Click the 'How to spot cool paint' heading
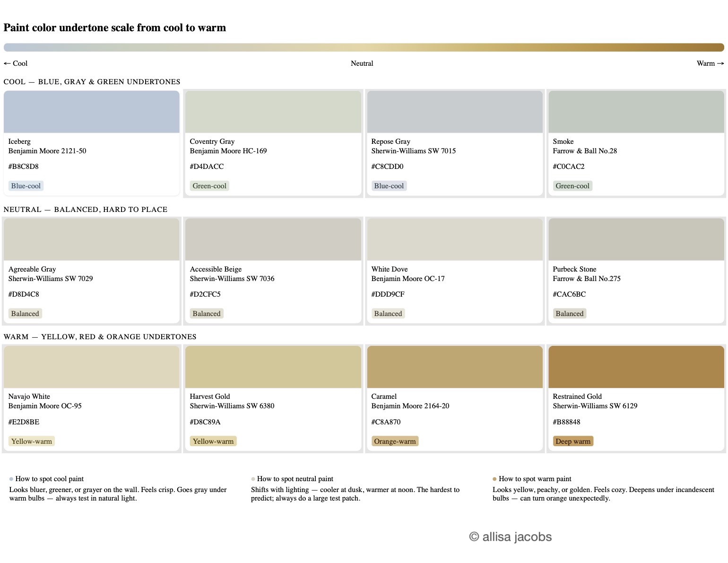Viewport: 728px width, 563px height. pyautogui.click(x=50, y=479)
